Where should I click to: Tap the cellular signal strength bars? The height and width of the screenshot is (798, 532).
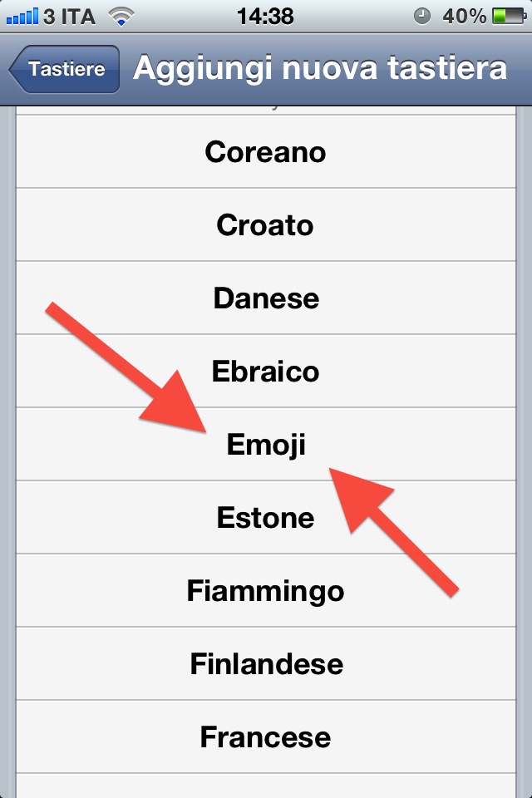click(22, 16)
